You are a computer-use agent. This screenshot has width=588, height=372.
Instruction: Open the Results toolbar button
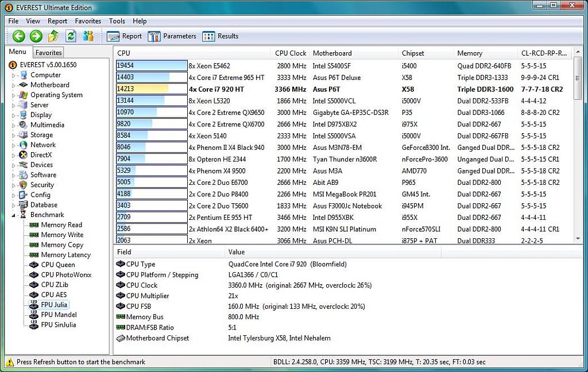pos(220,36)
